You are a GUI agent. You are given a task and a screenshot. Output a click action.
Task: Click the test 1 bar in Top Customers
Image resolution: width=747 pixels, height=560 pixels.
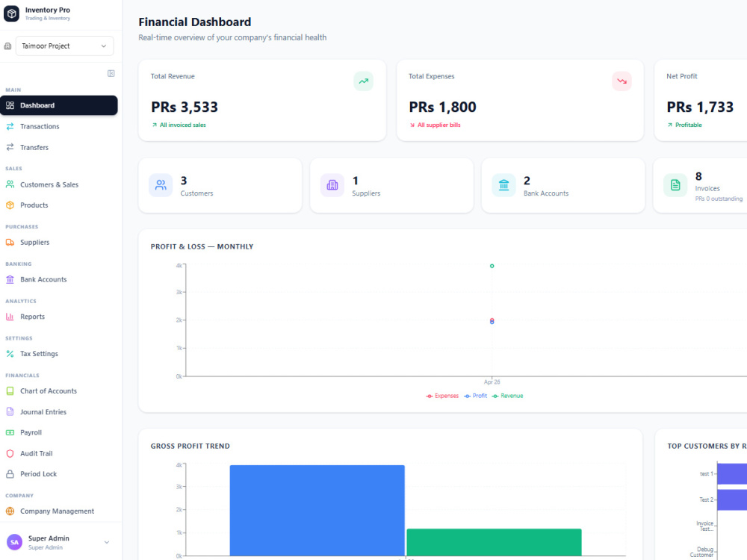coord(732,473)
